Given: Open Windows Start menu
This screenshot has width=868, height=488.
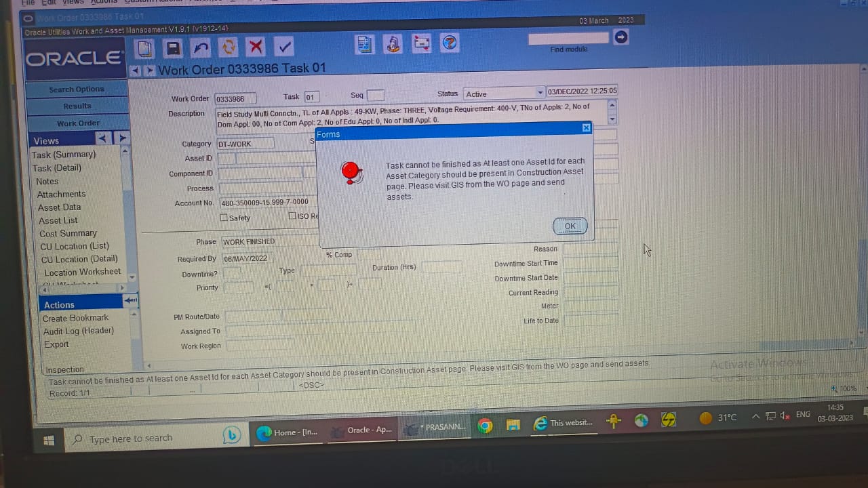Looking at the screenshot, I should [x=48, y=440].
